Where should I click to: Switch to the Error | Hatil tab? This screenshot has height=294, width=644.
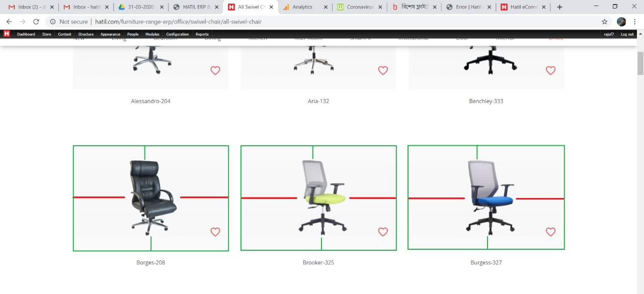point(468,7)
